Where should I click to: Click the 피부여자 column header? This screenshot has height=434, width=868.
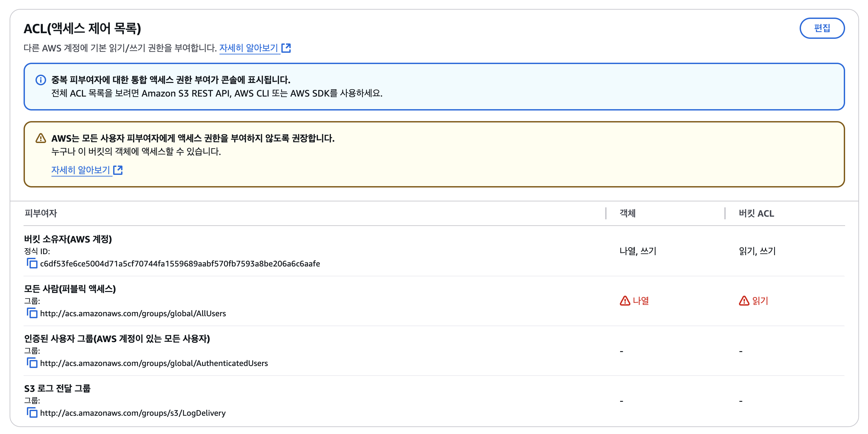[41, 213]
